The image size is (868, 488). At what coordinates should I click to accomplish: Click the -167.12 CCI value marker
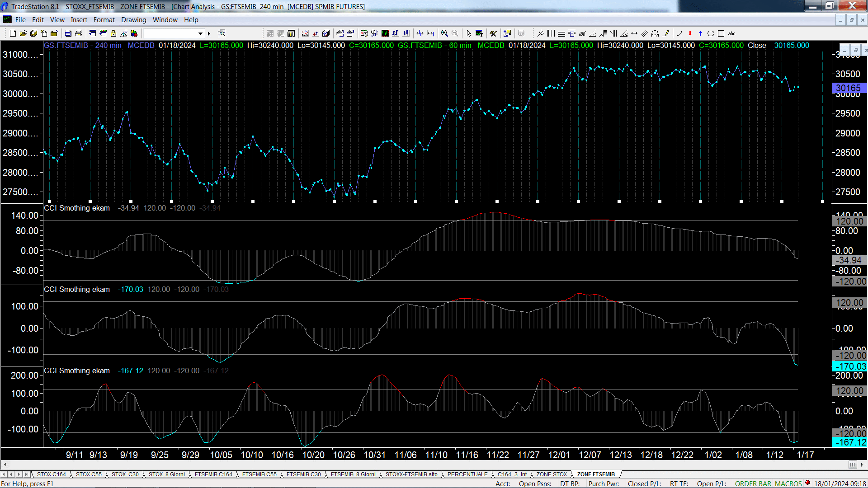849,442
